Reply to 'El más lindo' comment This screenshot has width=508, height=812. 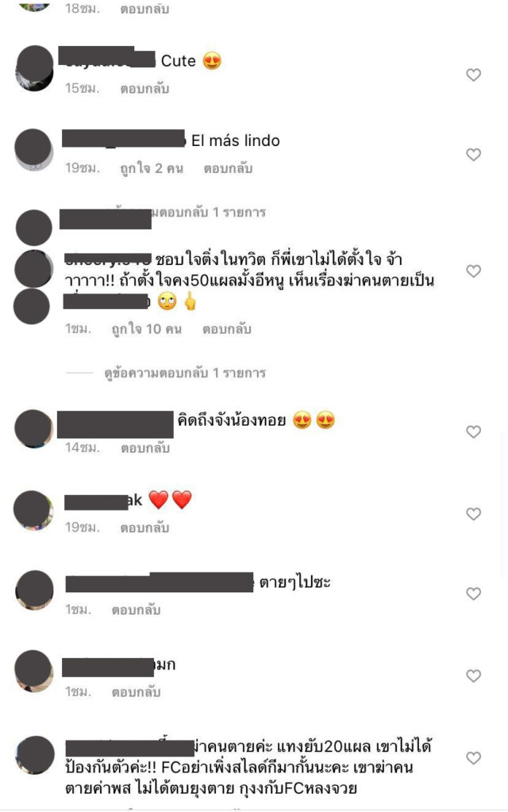pos(228,168)
